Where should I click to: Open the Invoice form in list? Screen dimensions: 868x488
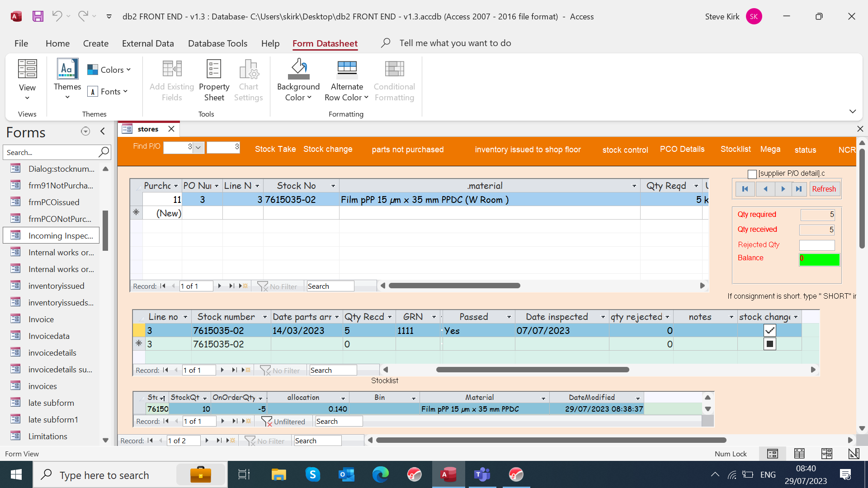pos(41,319)
